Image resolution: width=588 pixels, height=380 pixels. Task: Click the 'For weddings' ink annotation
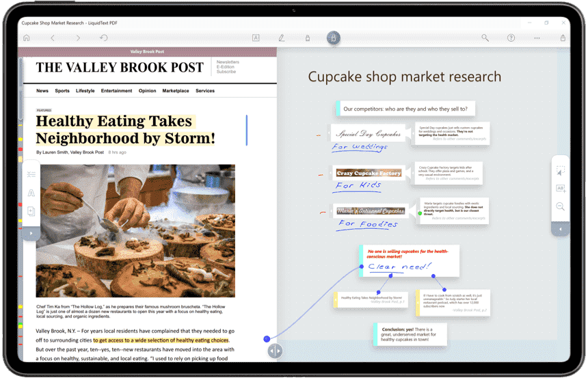pyautogui.click(x=359, y=147)
